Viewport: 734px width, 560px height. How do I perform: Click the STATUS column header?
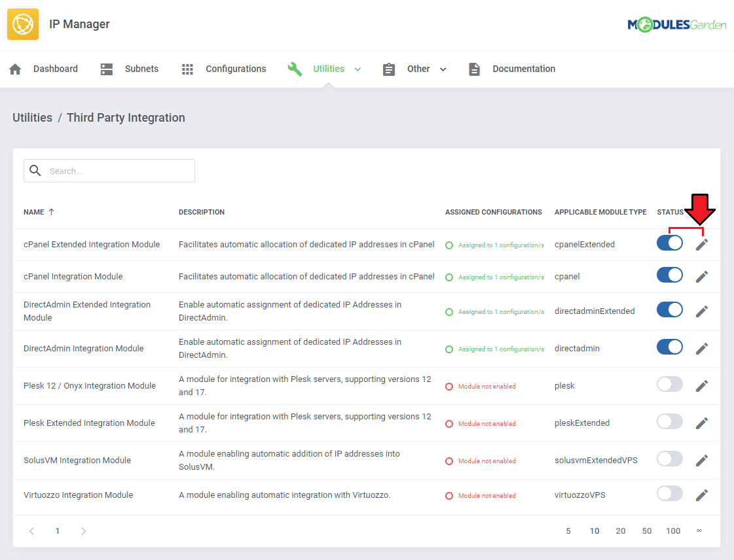pyautogui.click(x=670, y=212)
